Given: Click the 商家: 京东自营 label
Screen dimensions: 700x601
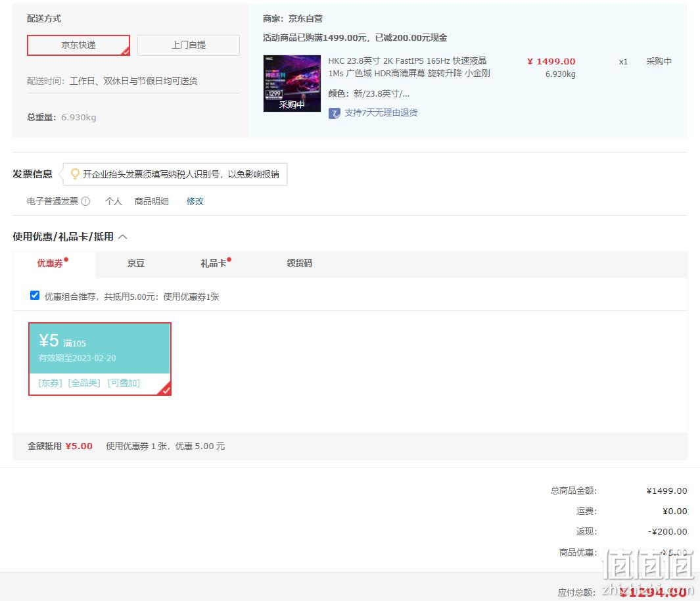Looking at the screenshot, I should coord(293,19).
